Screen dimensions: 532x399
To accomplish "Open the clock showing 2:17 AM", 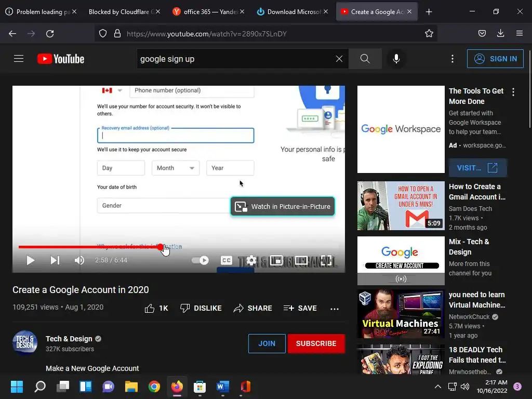I will [x=492, y=387].
